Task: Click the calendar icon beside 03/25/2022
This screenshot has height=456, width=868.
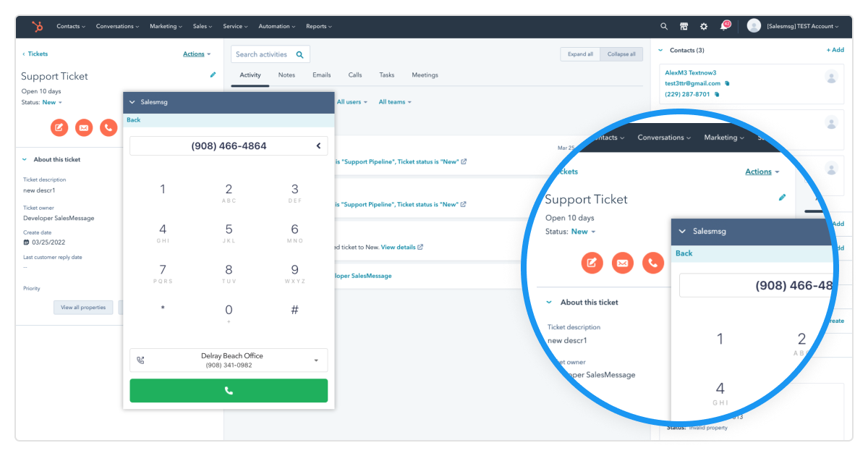Action: coord(26,242)
